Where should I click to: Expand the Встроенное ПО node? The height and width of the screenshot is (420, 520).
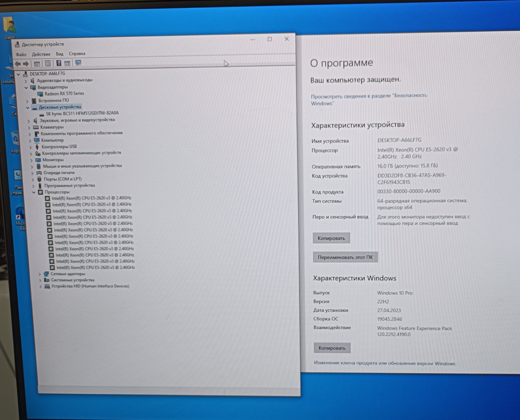coord(27,101)
